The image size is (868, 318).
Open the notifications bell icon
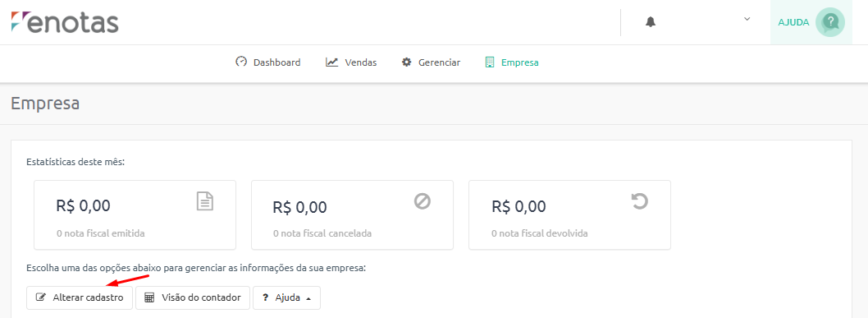[x=651, y=22]
